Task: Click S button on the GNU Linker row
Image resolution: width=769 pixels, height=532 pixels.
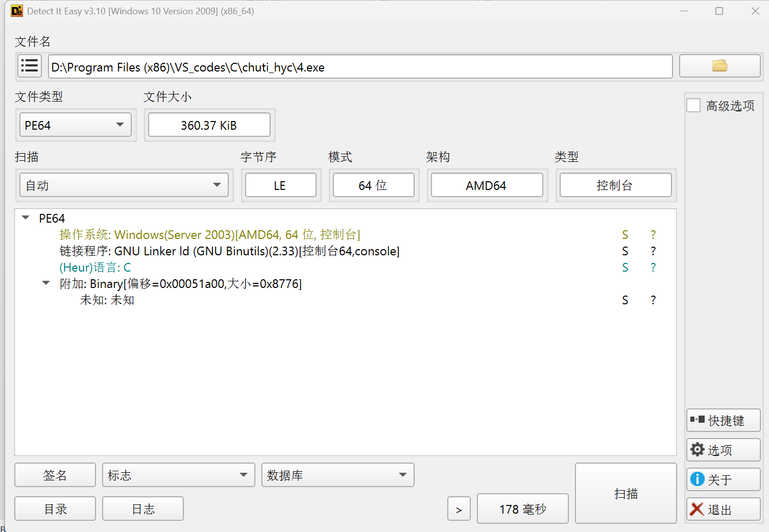Action: pyautogui.click(x=625, y=251)
